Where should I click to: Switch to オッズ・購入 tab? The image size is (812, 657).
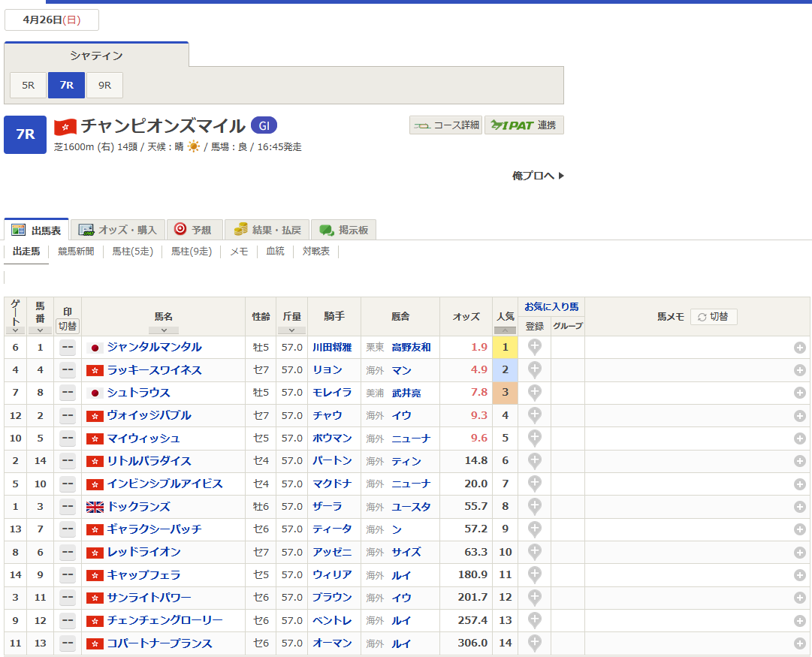tap(117, 230)
